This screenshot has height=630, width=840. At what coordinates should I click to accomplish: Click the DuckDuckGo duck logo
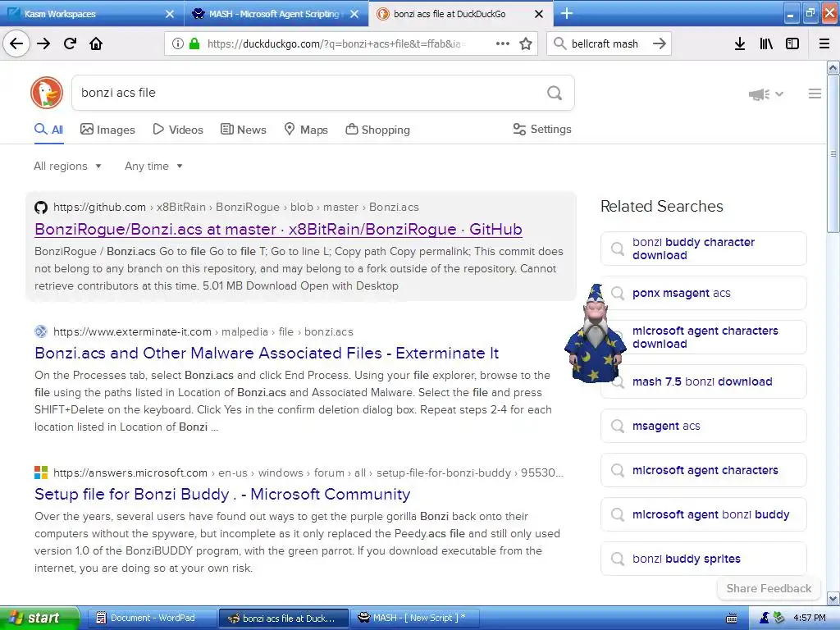point(47,93)
